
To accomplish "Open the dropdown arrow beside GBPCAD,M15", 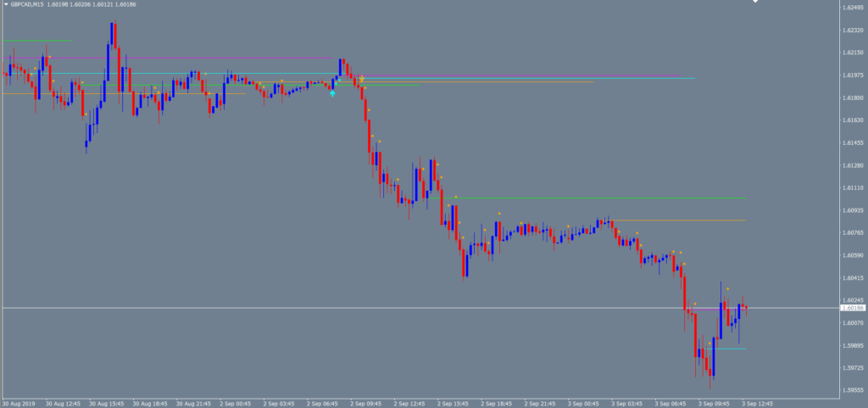I will (x=5, y=5).
